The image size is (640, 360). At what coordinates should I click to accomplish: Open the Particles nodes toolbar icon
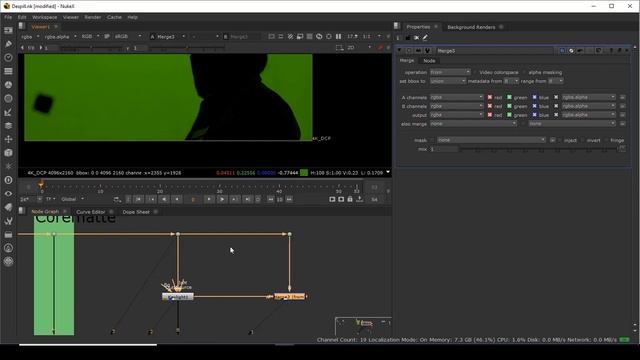(8, 166)
